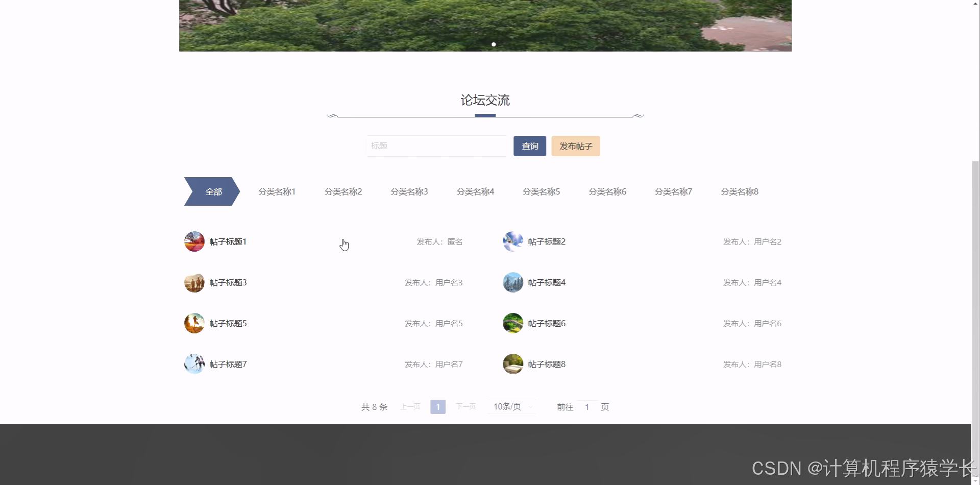The height and width of the screenshot is (485, 980).
Task: Select the 全部 category tab
Action: pyautogui.click(x=213, y=191)
